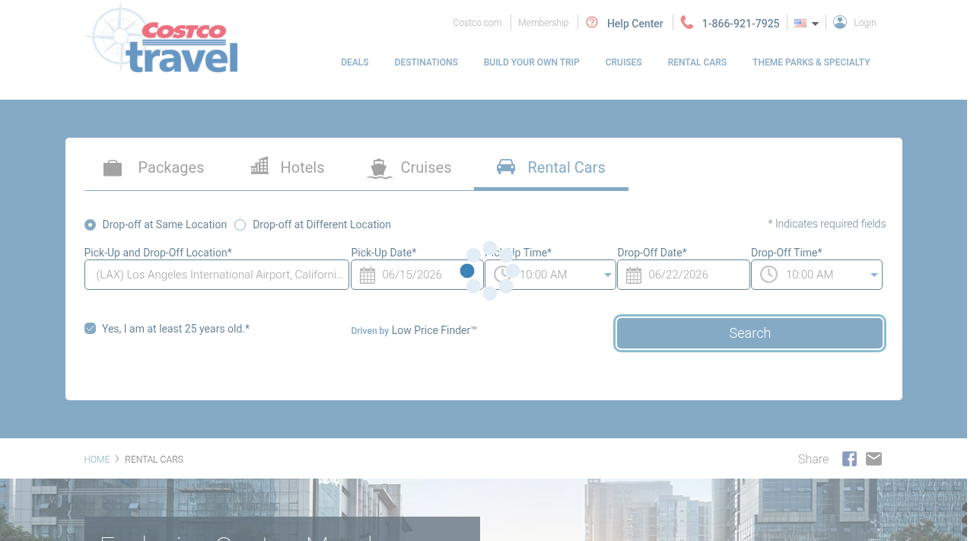Click the Rental Cars car icon
The width and height of the screenshot is (980, 541).
[x=506, y=167]
